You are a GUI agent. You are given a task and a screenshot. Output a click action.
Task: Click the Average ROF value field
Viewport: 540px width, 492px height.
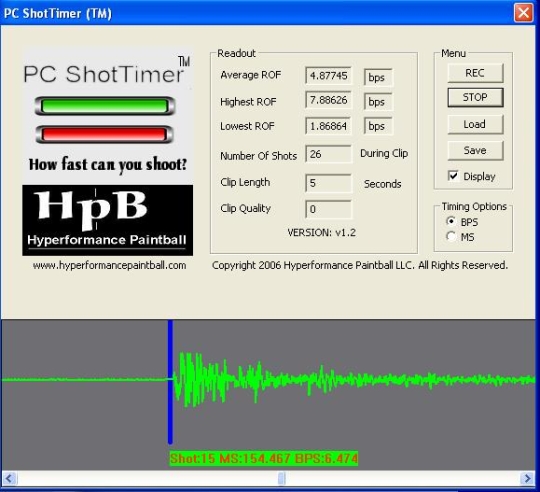pos(328,75)
